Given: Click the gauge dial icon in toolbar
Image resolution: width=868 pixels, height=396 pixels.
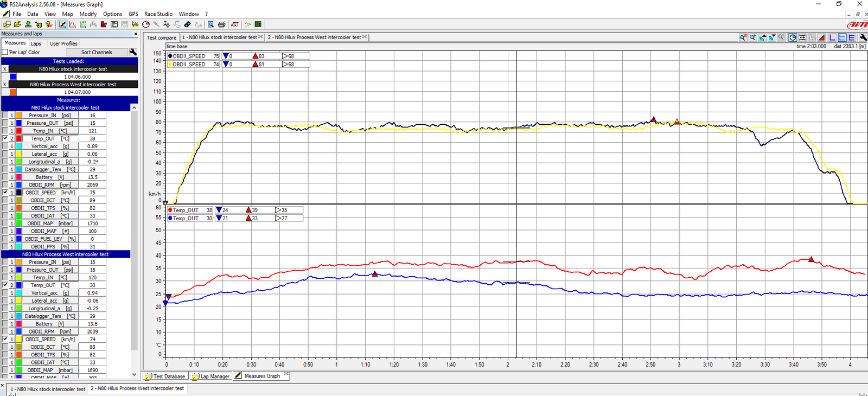Looking at the screenshot, I should [145, 24].
